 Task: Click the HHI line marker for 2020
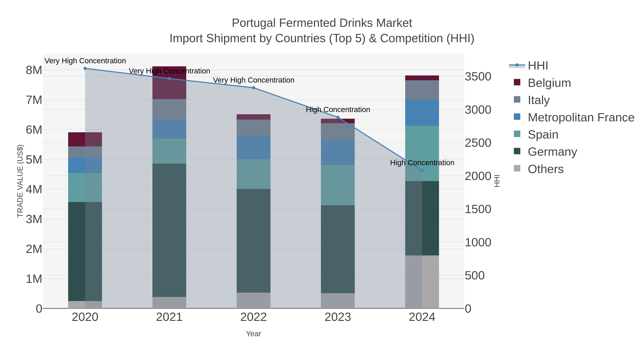tap(85, 68)
